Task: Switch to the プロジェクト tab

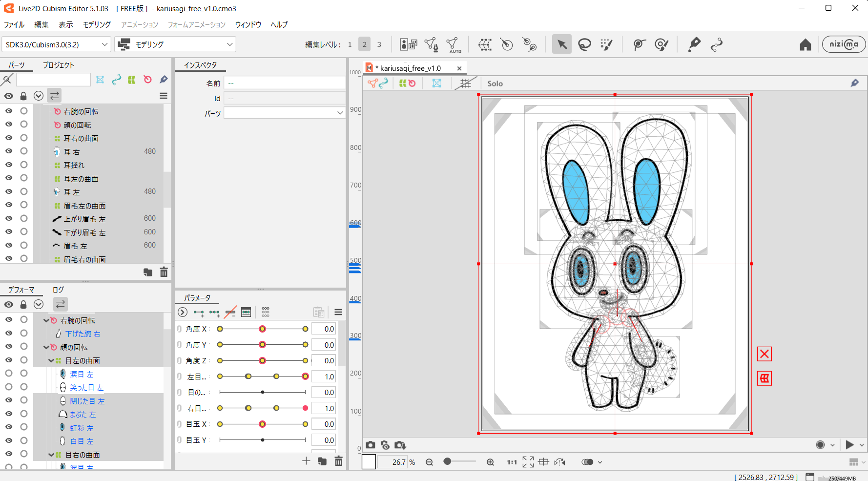Action: [58, 65]
